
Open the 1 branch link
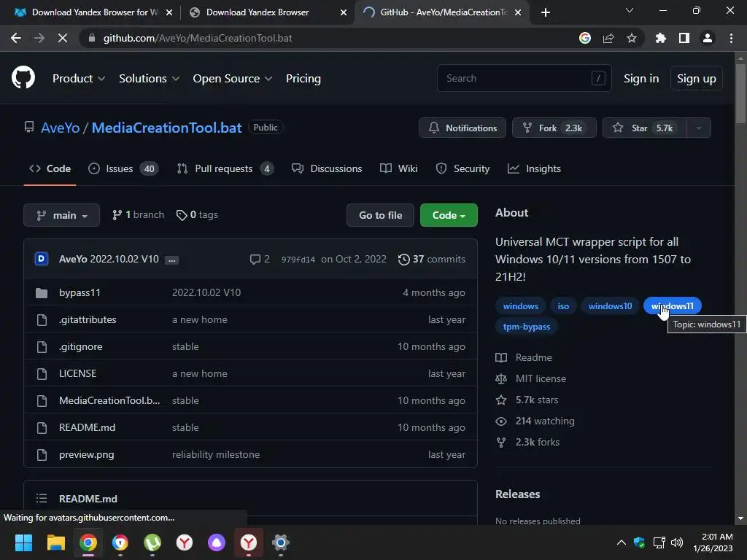[x=138, y=215]
